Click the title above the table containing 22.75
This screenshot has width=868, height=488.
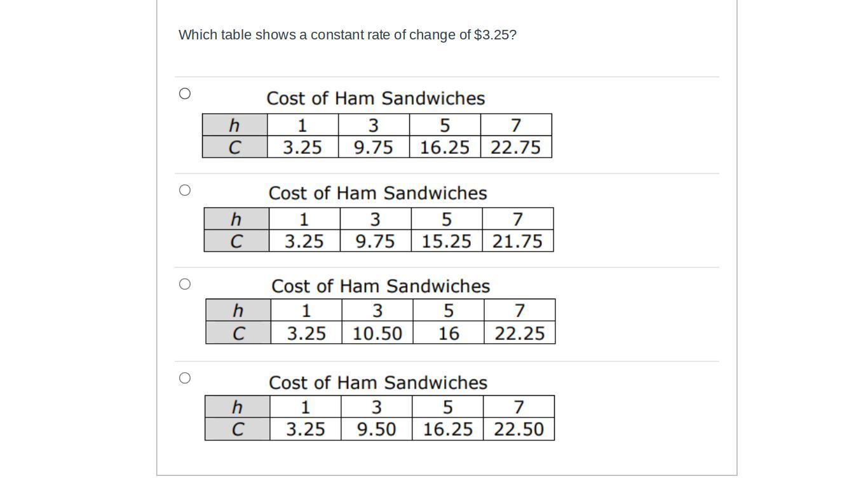pyautogui.click(x=376, y=98)
